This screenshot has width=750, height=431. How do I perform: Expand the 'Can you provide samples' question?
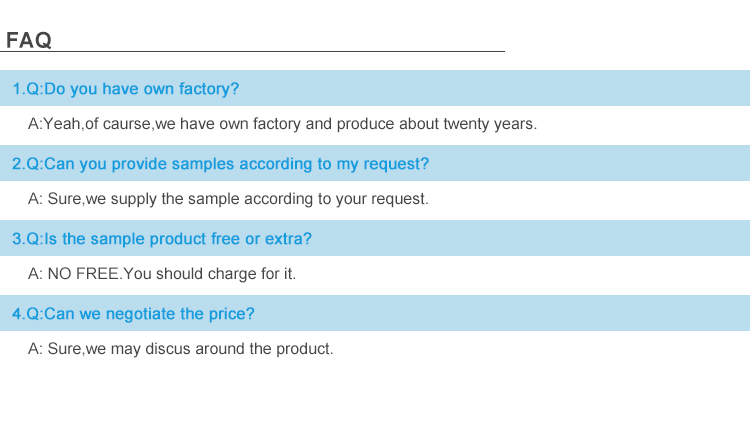pos(220,164)
